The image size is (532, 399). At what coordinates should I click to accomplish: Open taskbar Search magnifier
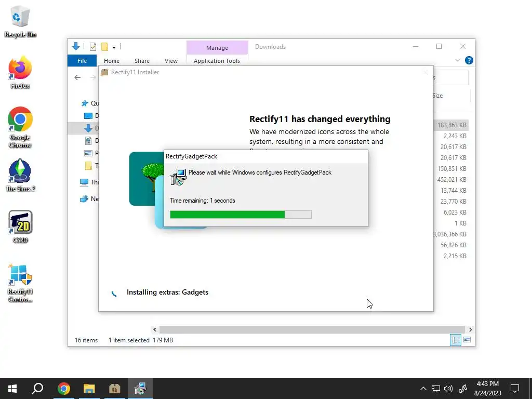(x=37, y=389)
